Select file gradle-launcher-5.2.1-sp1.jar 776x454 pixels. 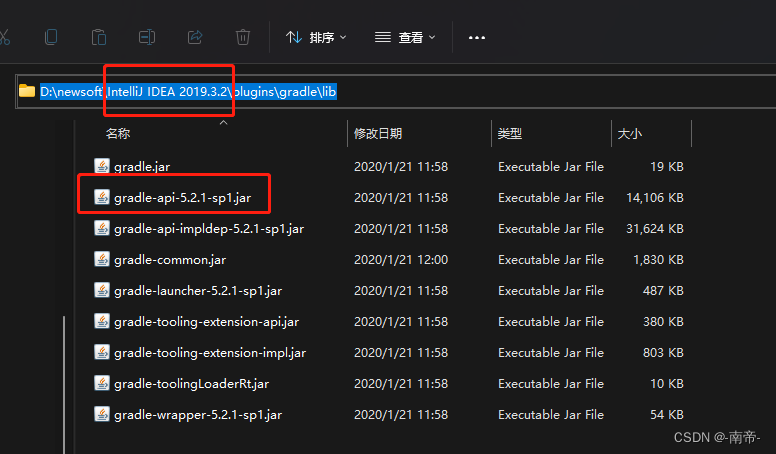tap(198, 291)
